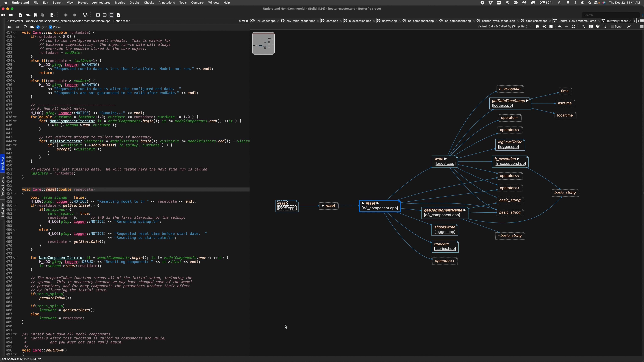Screen dimensions: 644x362
Task: Click the [tseries.hpp] link in truncate node
Action: coord(445,249)
